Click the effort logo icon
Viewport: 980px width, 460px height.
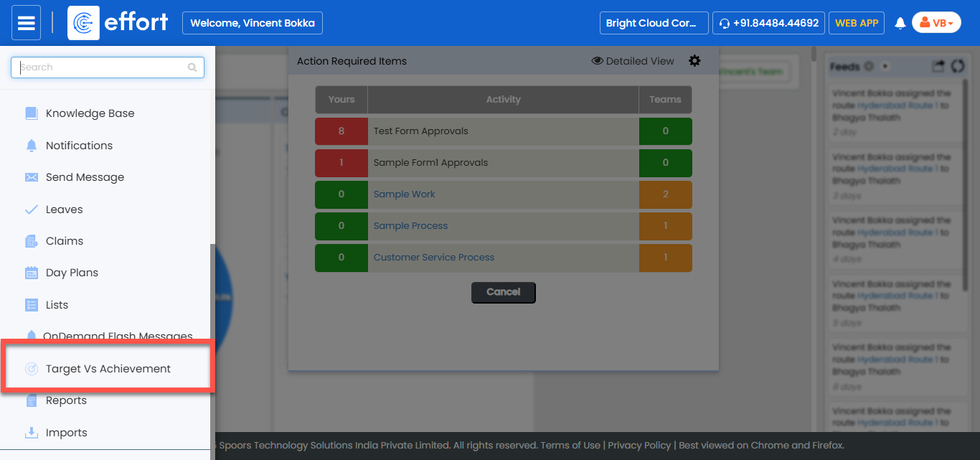83,23
